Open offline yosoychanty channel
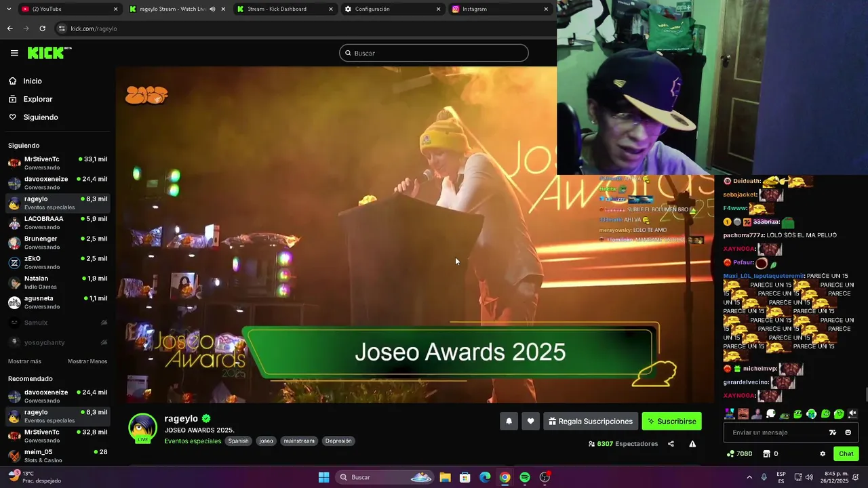 coord(58,342)
